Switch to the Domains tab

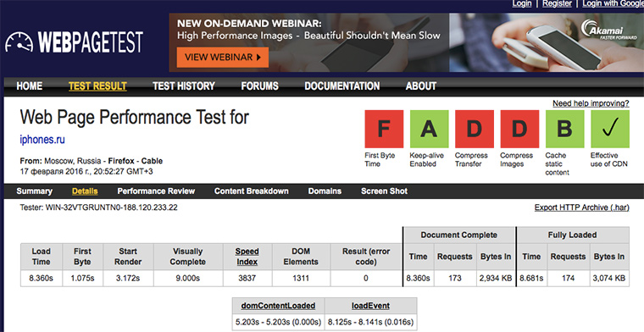[325, 191]
